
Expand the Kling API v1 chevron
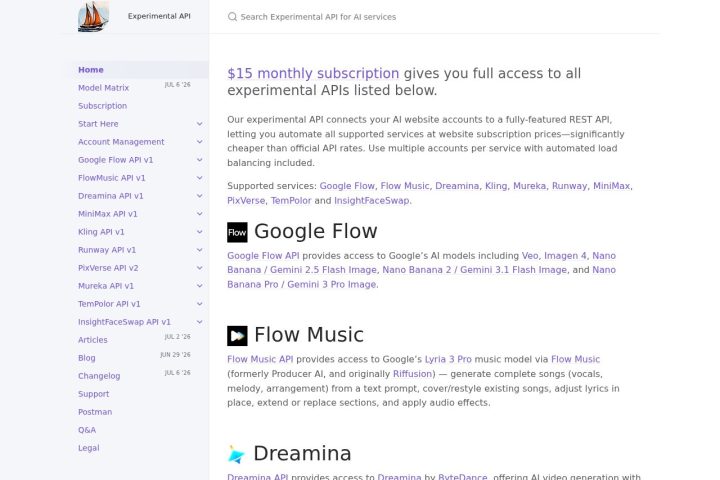199,232
